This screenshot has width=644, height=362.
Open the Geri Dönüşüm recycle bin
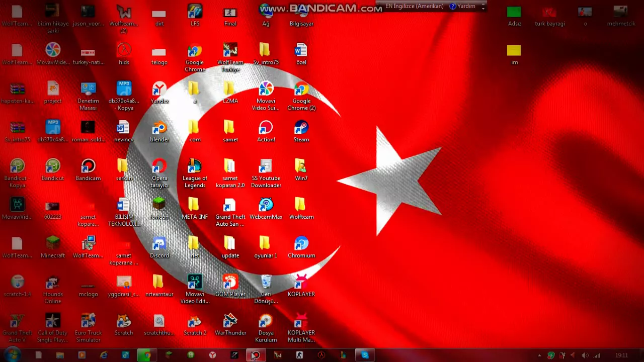click(x=266, y=289)
